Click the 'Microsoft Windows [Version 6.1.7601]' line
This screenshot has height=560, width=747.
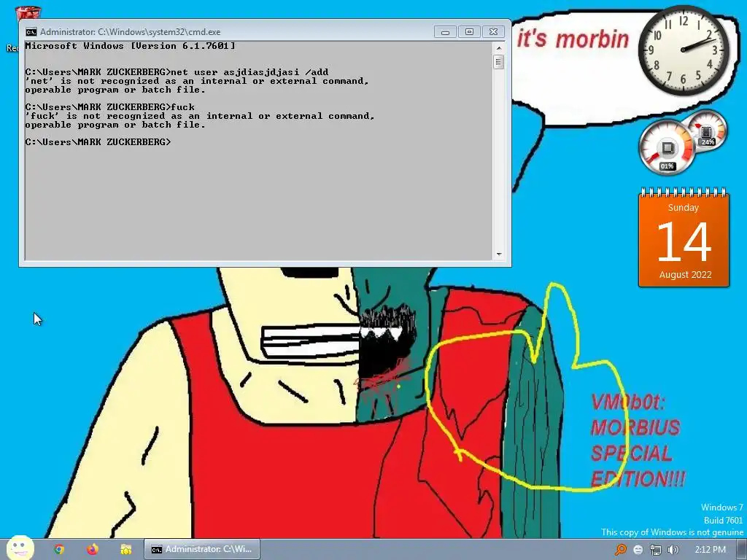130,46
